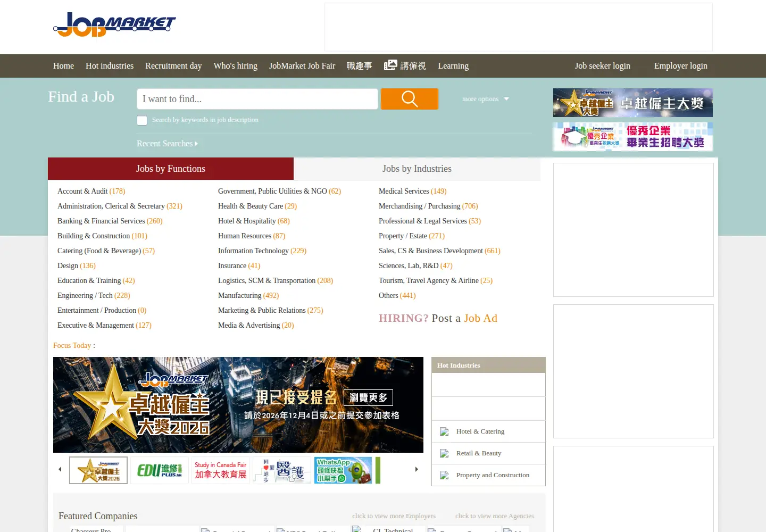The image size is (766, 532).
Task: Click the Property and Construction icon
Action: coord(444,475)
